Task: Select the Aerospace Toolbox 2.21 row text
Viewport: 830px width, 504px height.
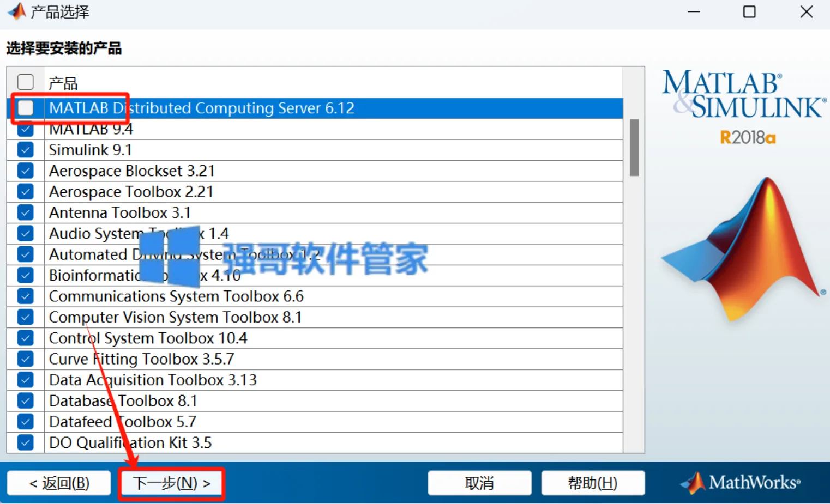Action: click(x=131, y=192)
